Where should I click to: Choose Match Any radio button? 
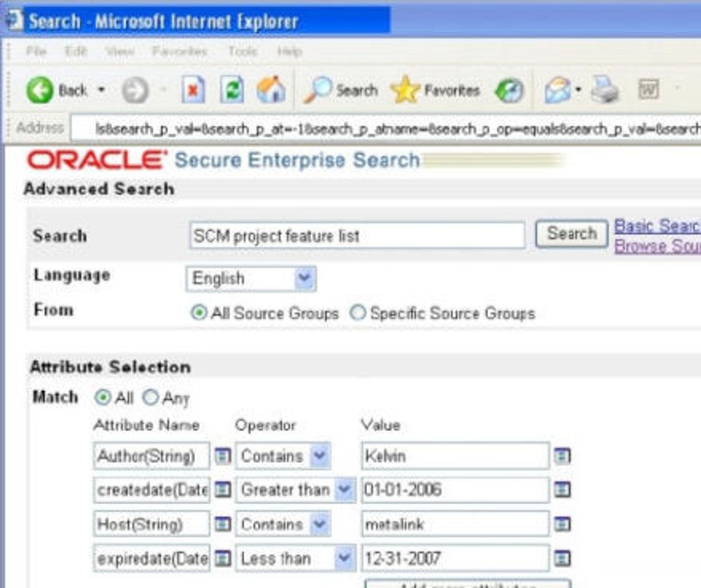tap(150, 397)
